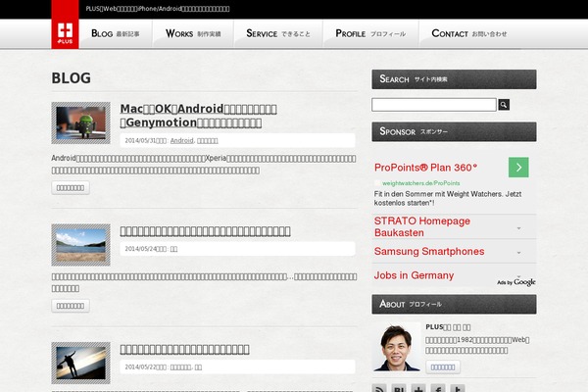Image resolution: width=588 pixels, height=392 pixels.
Task: Click the green arrow on ProPoints ad
Action: click(x=518, y=168)
